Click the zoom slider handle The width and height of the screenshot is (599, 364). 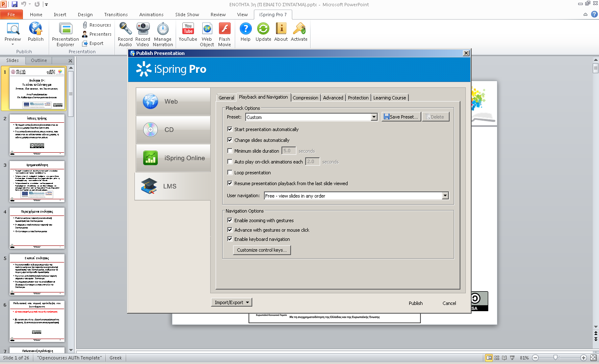coord(555,358)
